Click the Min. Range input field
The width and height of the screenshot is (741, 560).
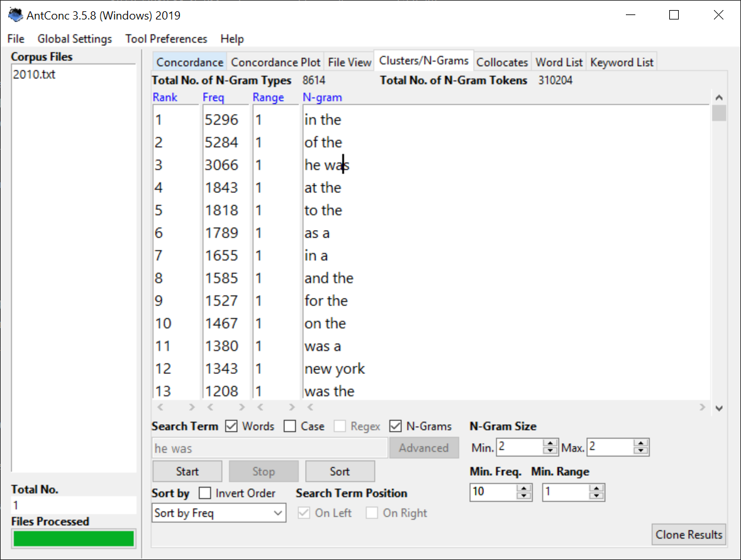pyautogui.click(x=566, y=492)
